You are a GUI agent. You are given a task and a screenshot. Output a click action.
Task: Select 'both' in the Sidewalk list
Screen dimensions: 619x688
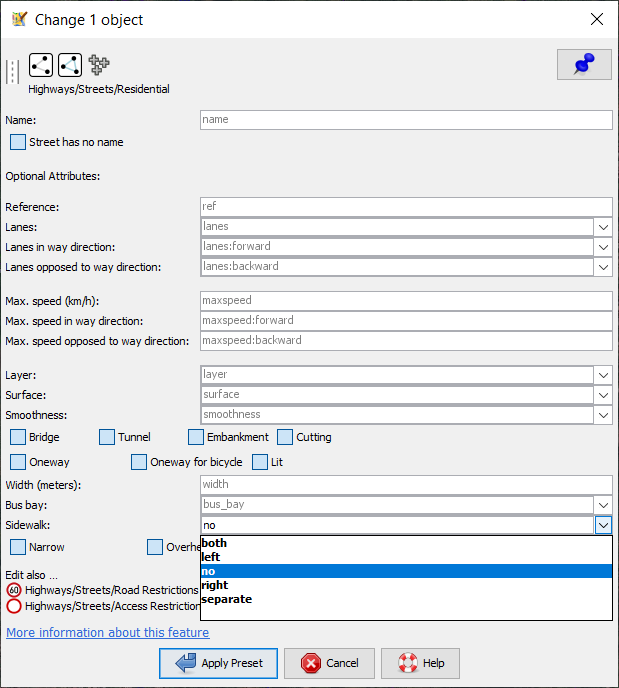[x=406, y=543]
